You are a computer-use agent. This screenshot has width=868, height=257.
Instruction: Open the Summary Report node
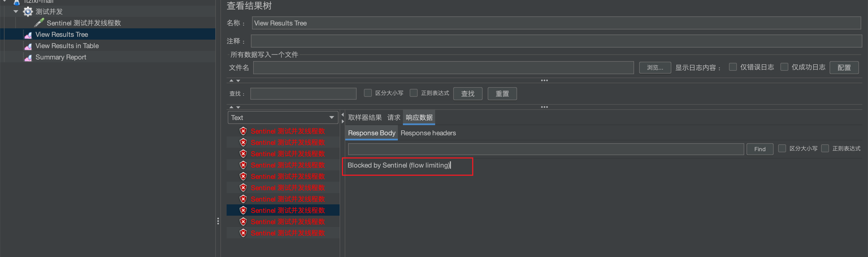[x=61, y=57]
